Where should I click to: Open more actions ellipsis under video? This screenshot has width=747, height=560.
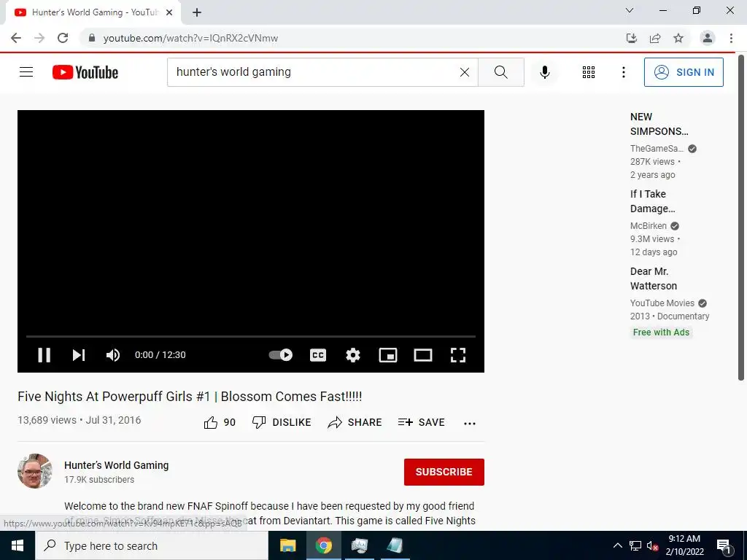coord(470,424)
